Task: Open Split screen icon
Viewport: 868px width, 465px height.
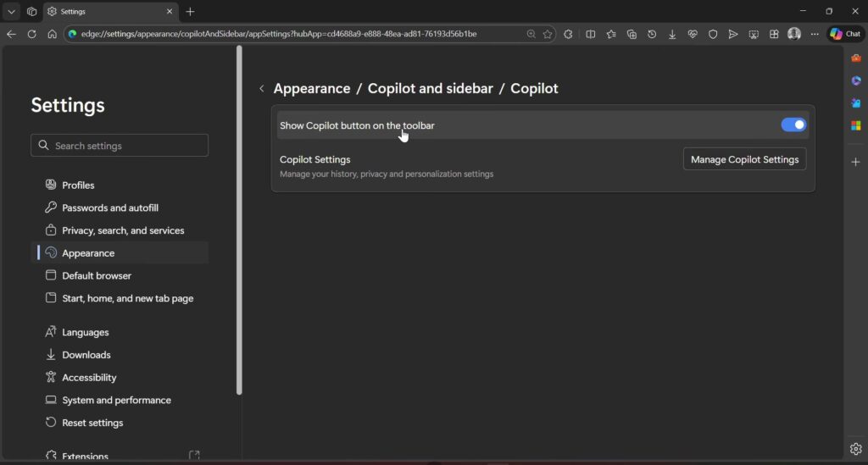Action: [x=591, y=34]
